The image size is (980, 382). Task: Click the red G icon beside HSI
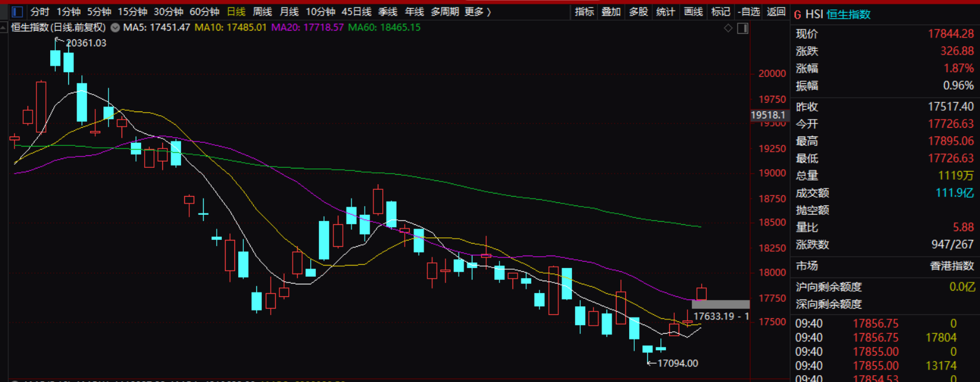coord(798,14)
